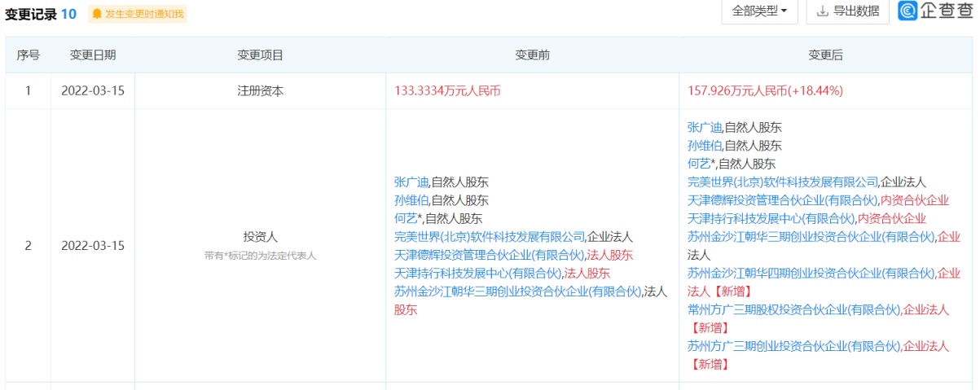Open 孙维伯 link in 变更前 column
980x390 pixels.
coord(411,200)
